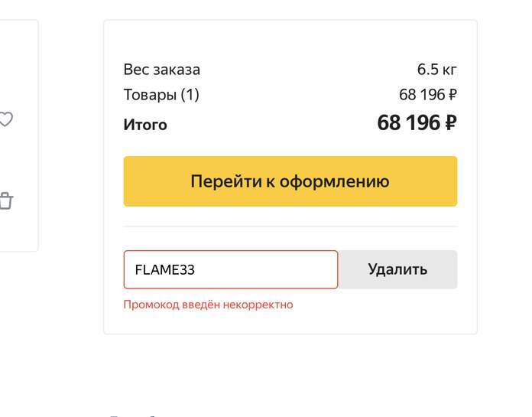Image resolution: width=532 pixels, height=417 pixels.
Task: Click the ruble sign in bold total
Action: [450, 122]
